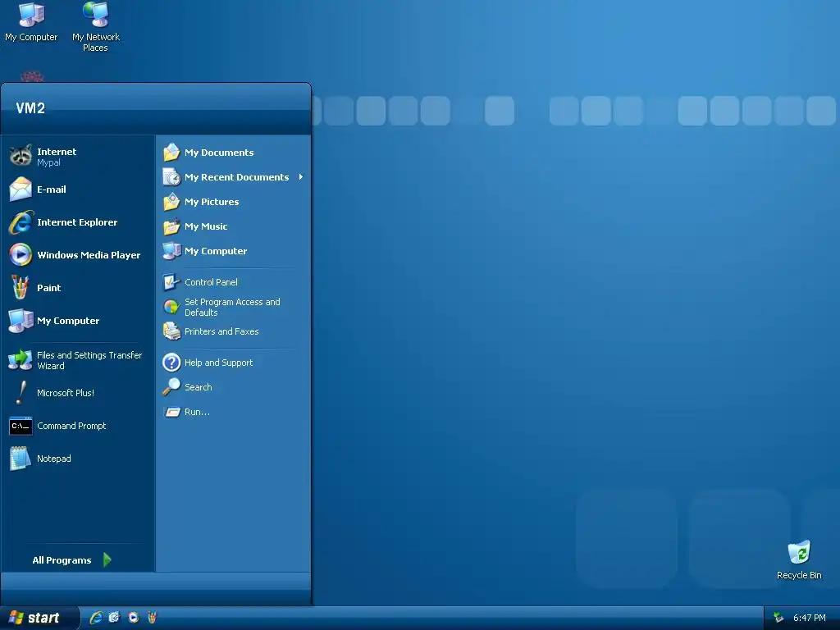Image resolution: width=840 pixels, height=630 pixels.
Task: Launch E-mail from the Start menu
Action: [x=78, y=189]
